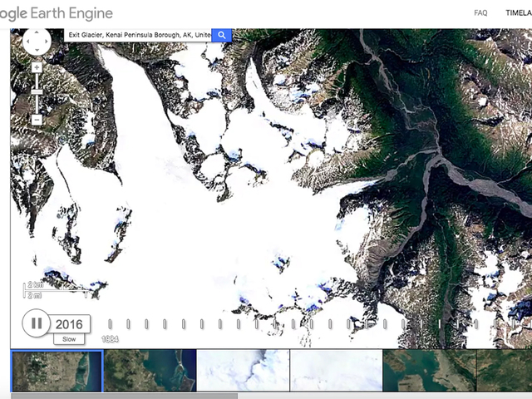The width and height of the screenshot is (532, 399).
Task: Open the FAQ menu item
Action: tap(480, 13)
